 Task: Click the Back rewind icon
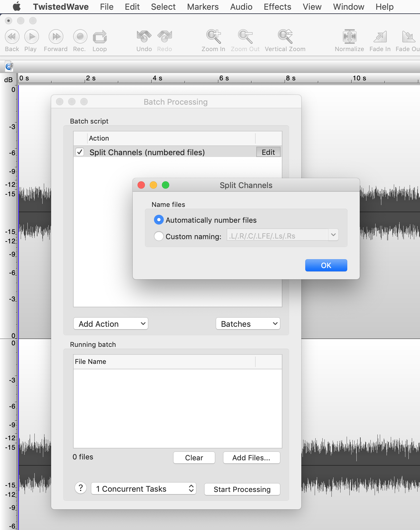click(x=12, y=37)
